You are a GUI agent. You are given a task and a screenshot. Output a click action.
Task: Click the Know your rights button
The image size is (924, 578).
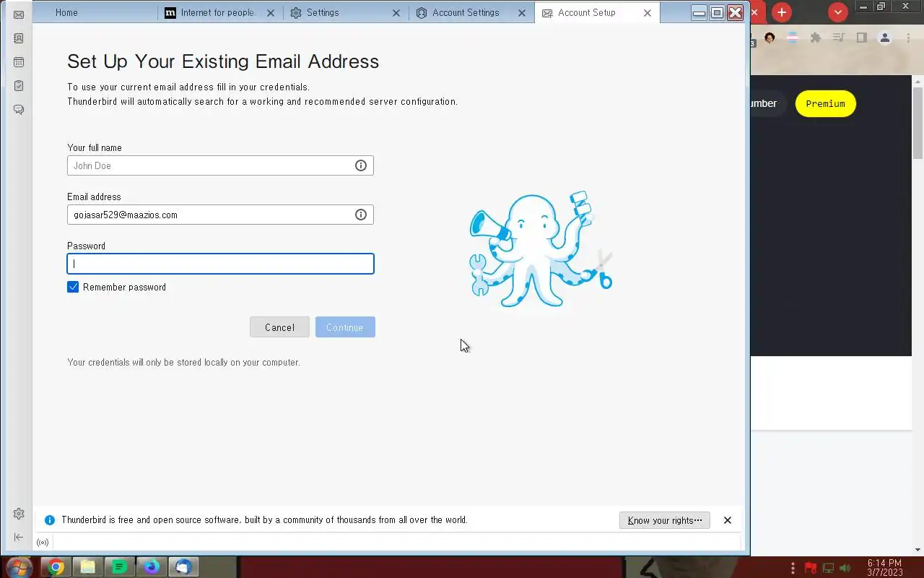click(664, 520)
